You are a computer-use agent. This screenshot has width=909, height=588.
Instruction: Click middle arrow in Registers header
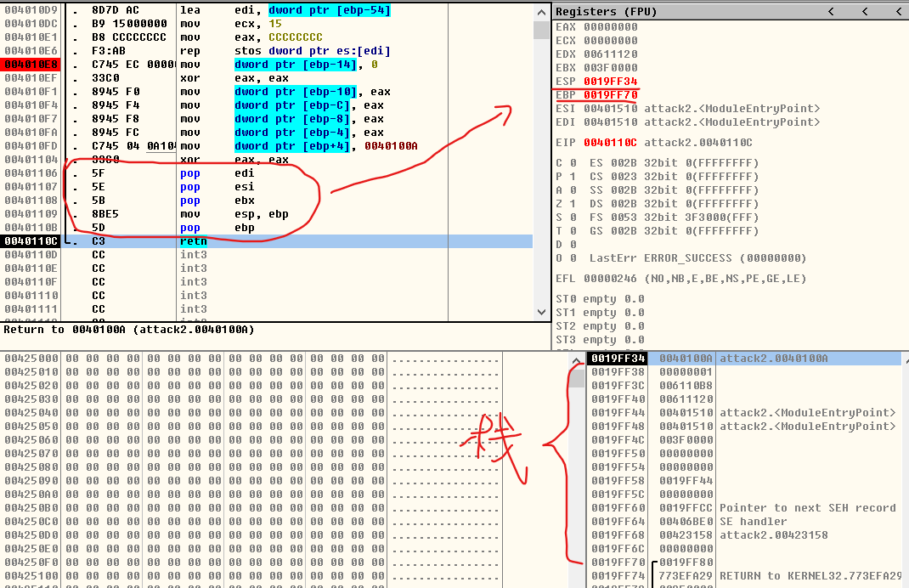tap(865, 11)
